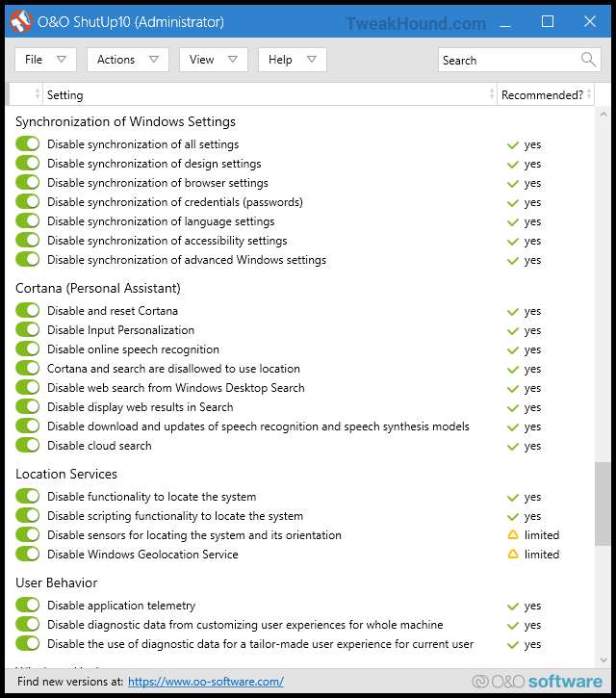Click the O&O ShutUp10 app logo icon
This screenshot has width=616, height=698.
coord(21,21)
